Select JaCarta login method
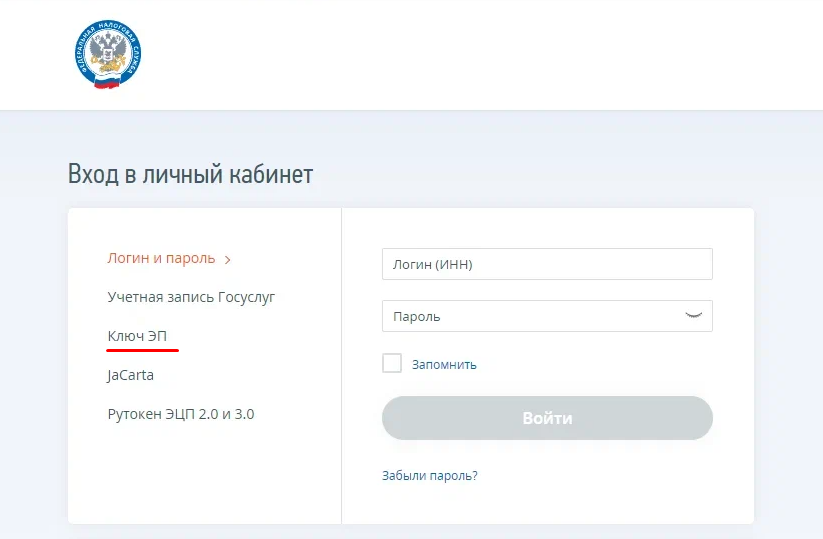The image size is (823, 539). [131, 375]
